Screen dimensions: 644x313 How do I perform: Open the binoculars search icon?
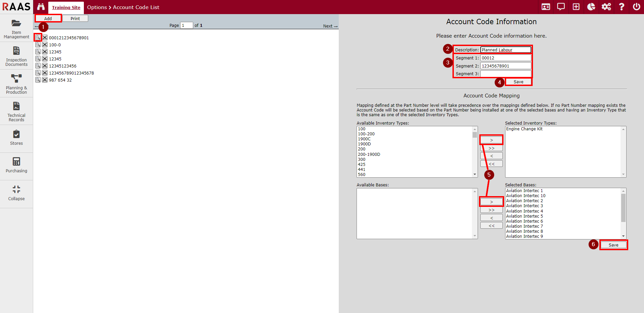(x=41, y=7)
